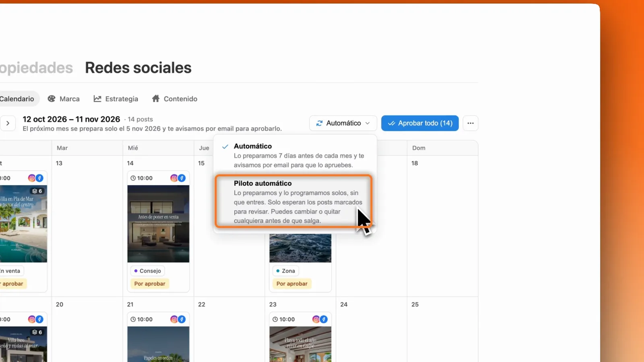Approve all posts with Aprobar todo (14)
This screenshot has height=362, width=644.
420,123
